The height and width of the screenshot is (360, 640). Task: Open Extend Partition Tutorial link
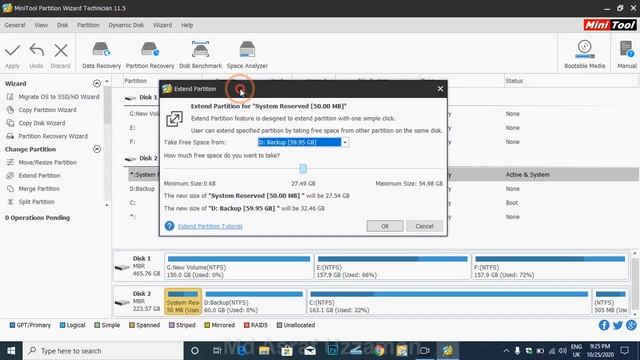210,226
